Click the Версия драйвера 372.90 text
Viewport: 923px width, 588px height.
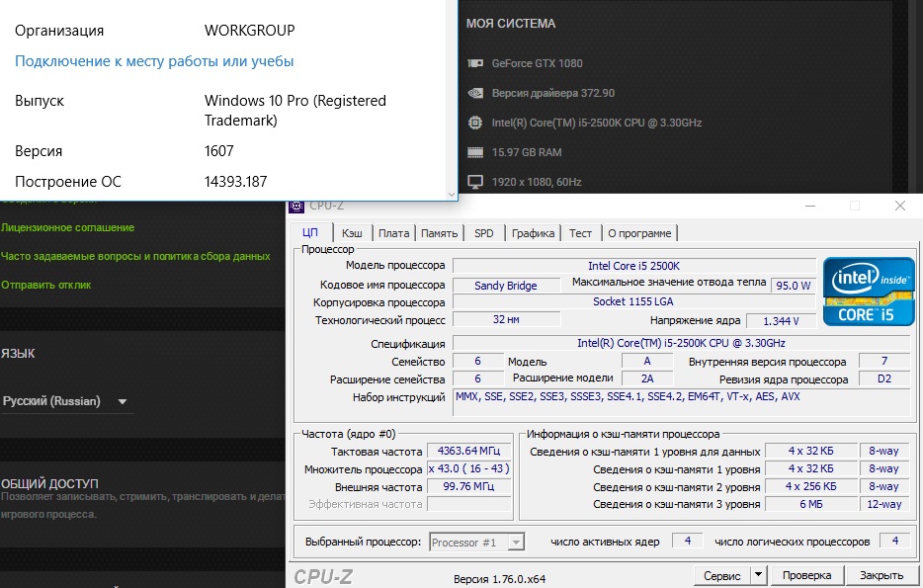pyautogui.click(x=552, y=93)
